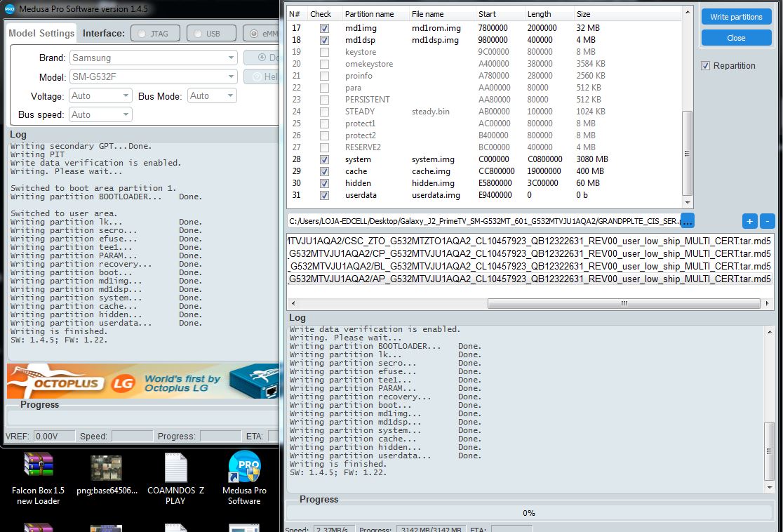Click the File name column header
The height and width of the screenshot is (532, 783).
coord(428,14)
